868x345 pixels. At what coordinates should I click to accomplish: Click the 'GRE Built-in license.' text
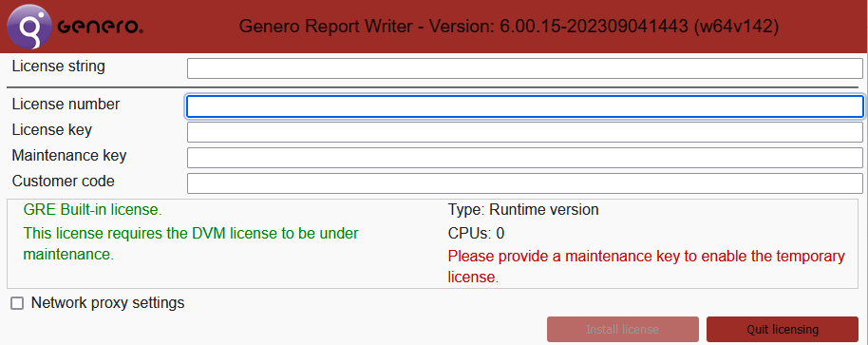[x=93, y=209]
